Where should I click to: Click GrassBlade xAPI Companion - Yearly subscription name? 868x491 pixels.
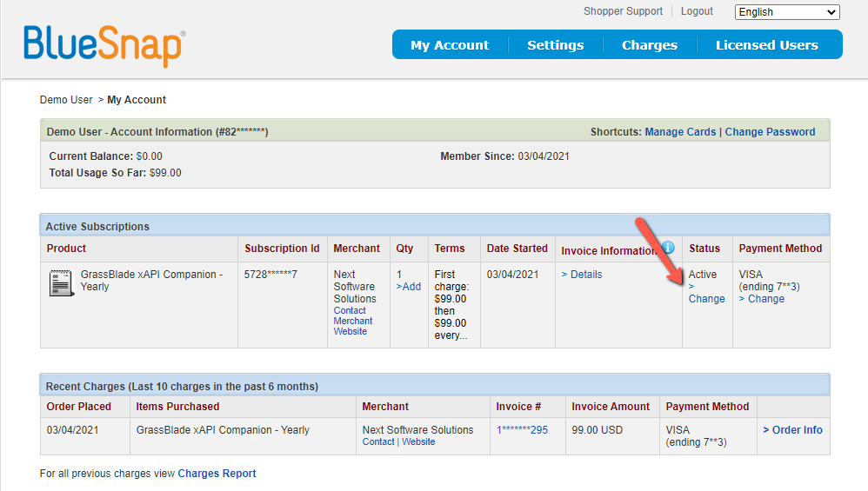pyautogui.click(x=151, y=281)
